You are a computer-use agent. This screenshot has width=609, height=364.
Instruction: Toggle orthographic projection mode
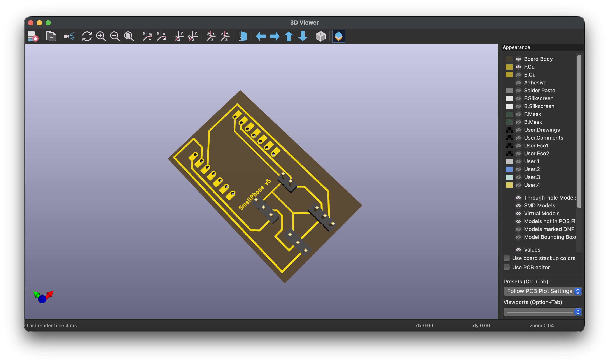(320, 36)
